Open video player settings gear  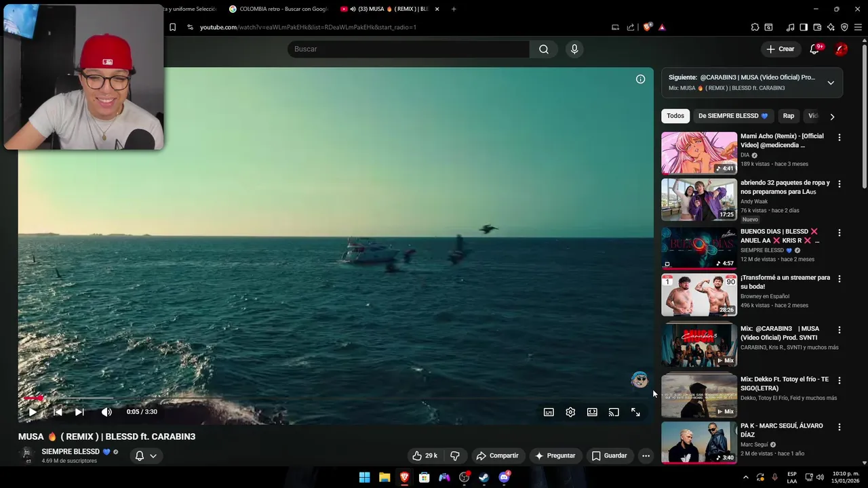570,412
